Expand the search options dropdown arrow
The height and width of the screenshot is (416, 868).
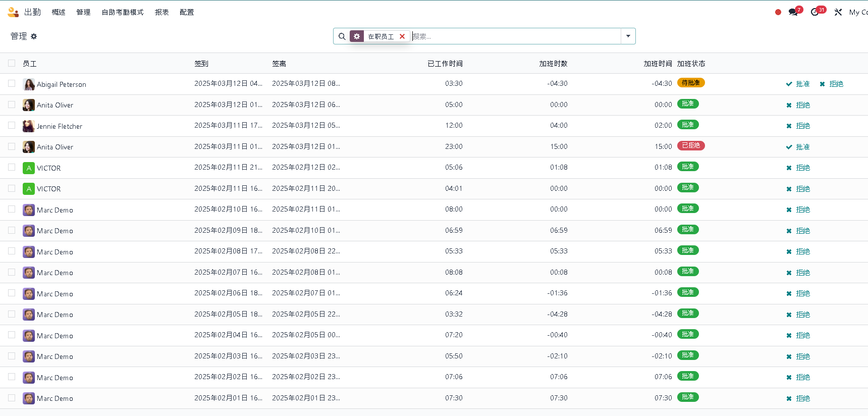click(x=628, y=36)
